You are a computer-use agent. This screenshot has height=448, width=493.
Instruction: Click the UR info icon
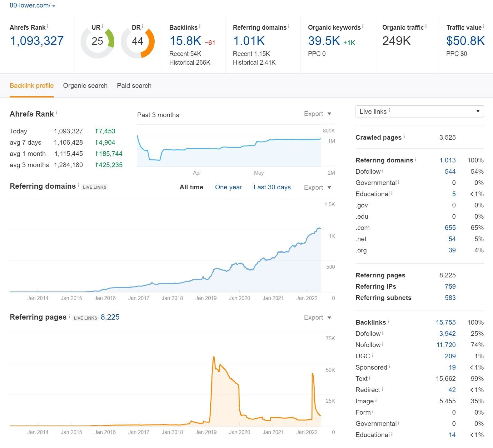coord(102,27)
